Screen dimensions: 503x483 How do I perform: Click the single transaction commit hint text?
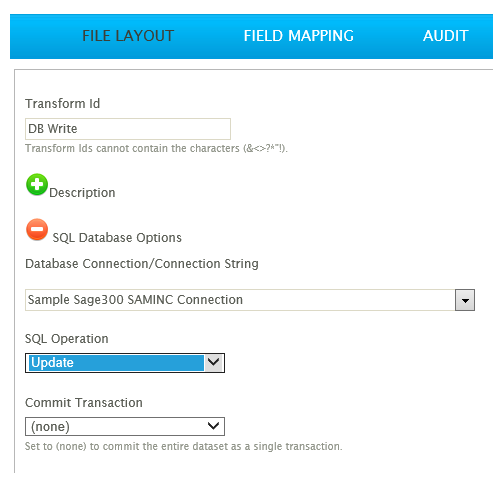[x=184, y=446]
